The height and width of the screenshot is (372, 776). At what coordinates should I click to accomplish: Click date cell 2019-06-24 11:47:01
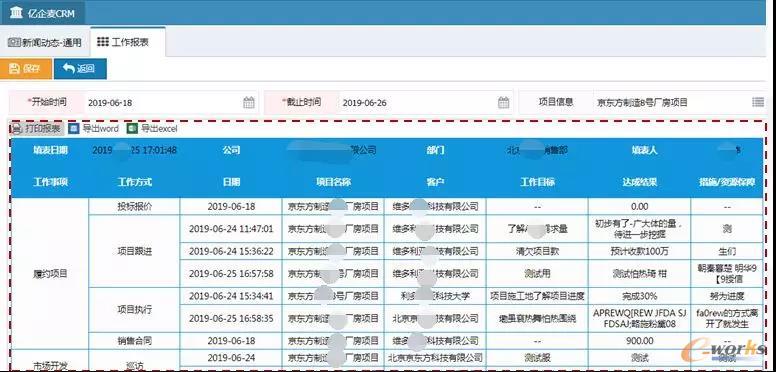point(232,229)
